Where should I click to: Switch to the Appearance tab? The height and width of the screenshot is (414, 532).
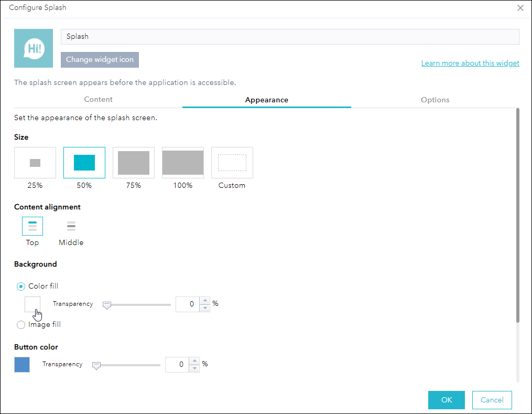coord(267,100)
